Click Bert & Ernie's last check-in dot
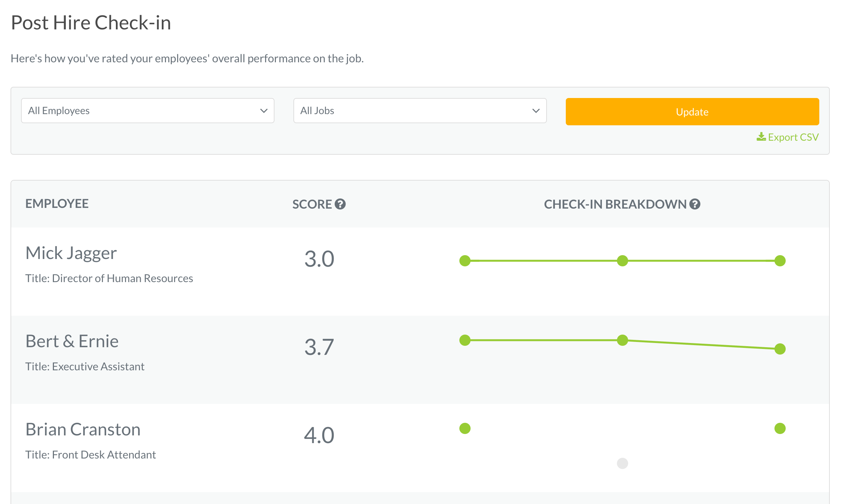This screenshot has width=841, height=504. 780,349
